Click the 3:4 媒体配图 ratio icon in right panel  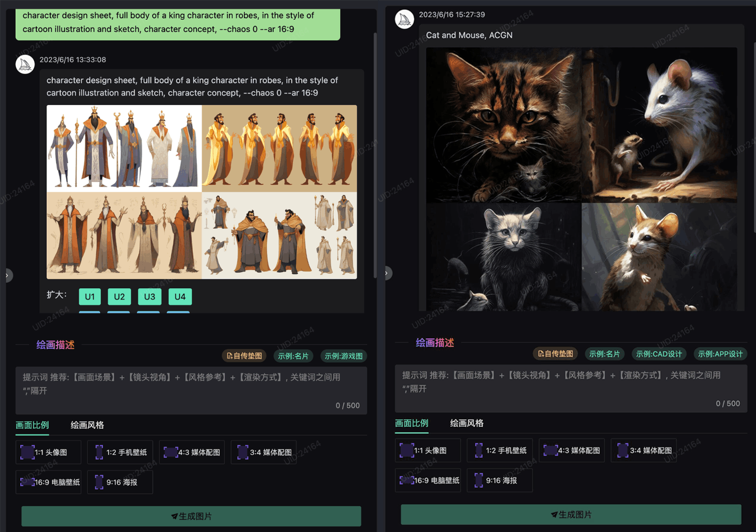coord(622,451)
